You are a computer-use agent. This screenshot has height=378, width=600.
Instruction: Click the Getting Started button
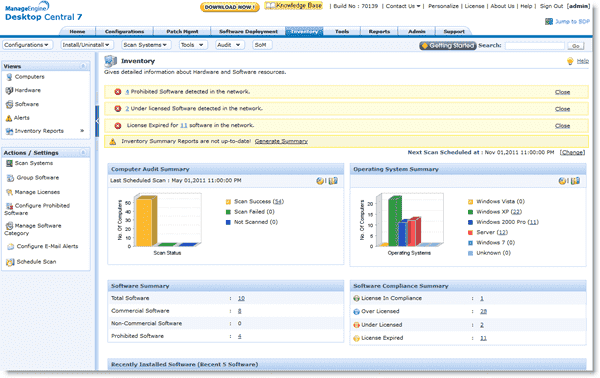point(448,46)
